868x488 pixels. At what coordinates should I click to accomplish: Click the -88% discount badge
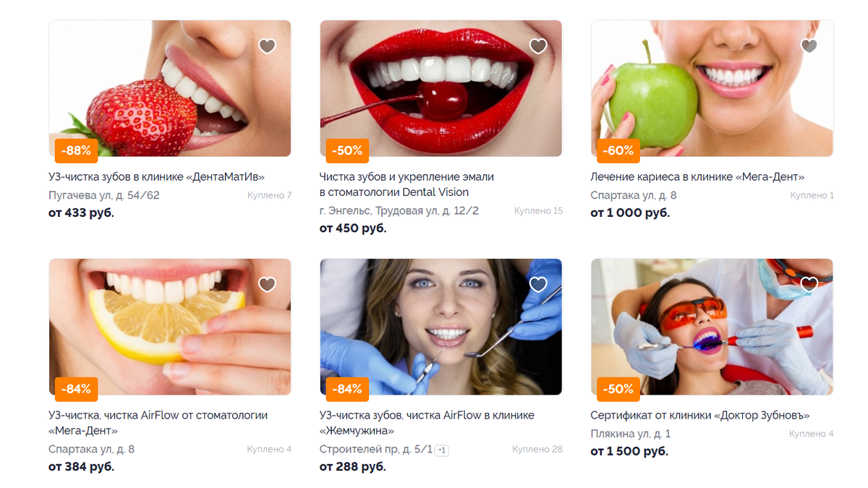point(76,150)
